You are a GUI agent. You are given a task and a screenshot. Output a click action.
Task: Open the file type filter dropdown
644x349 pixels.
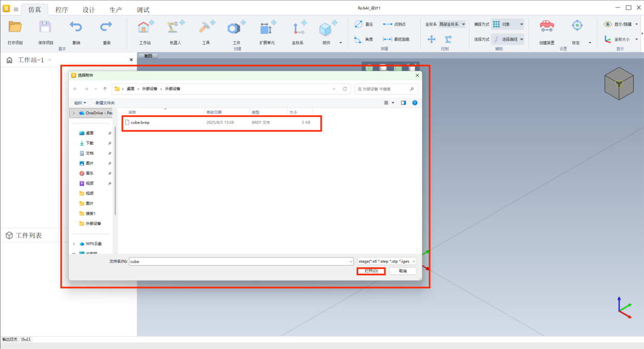point(387,261)
